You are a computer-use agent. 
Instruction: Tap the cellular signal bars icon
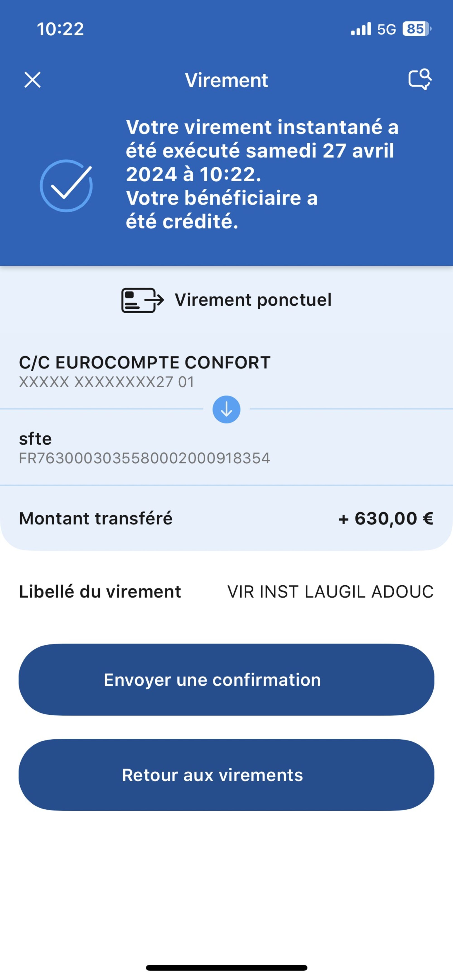(361, 29)
